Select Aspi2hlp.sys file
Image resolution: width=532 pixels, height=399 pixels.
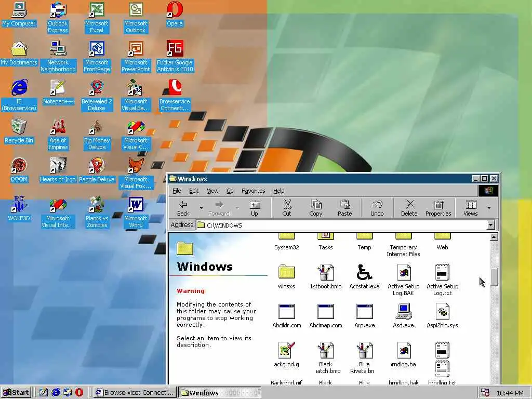[x=442, y=316]
